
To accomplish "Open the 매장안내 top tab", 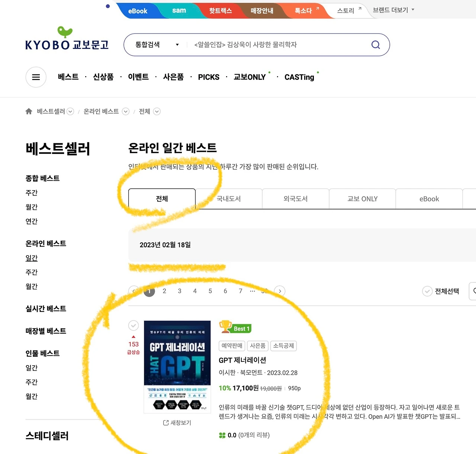I will (262, 10).
